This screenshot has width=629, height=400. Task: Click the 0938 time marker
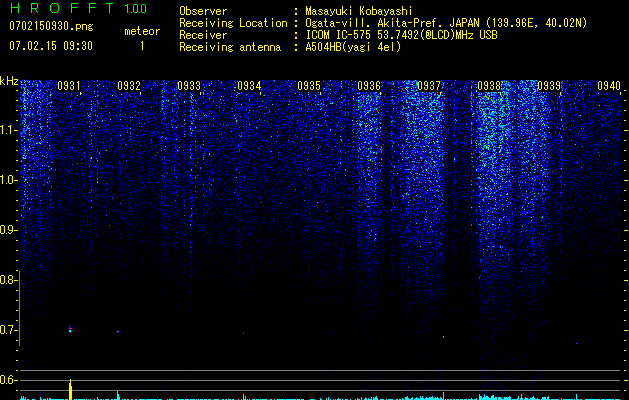[x=489, y=85]
